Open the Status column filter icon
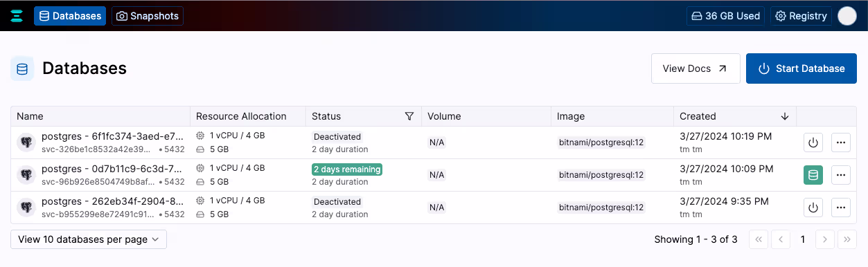Screen dimensions: 868x267 pos(409,116)
